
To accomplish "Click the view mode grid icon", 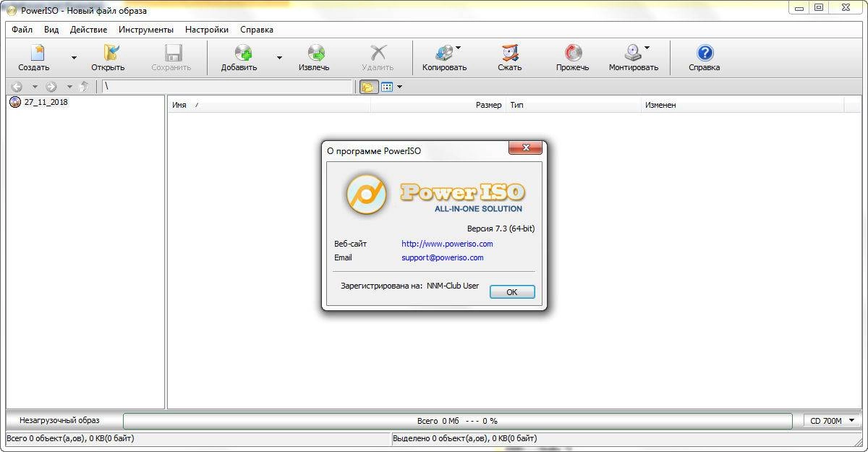I will 387,87.
